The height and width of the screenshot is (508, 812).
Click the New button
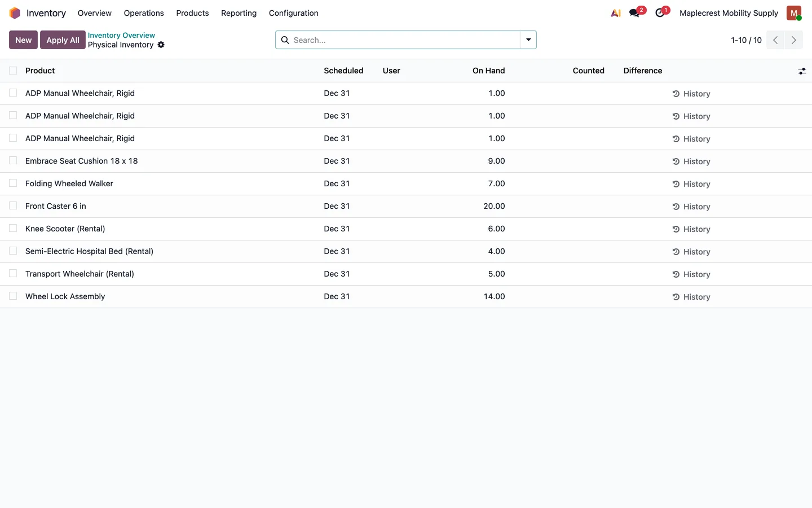23,40
